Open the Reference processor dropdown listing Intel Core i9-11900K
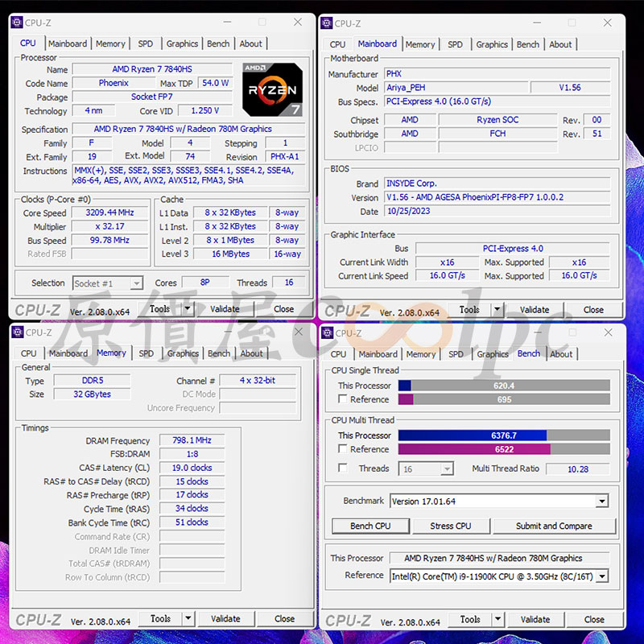 [499, 576]
